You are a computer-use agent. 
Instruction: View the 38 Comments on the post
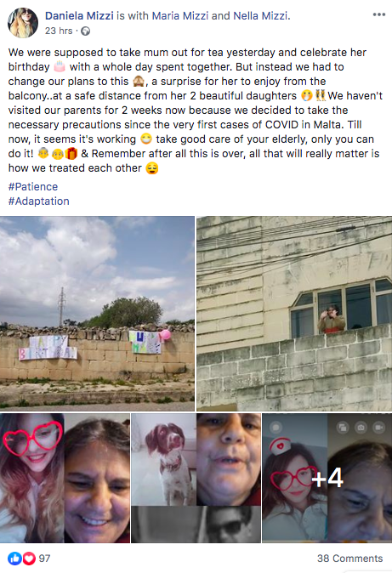[x=350, y=559]
